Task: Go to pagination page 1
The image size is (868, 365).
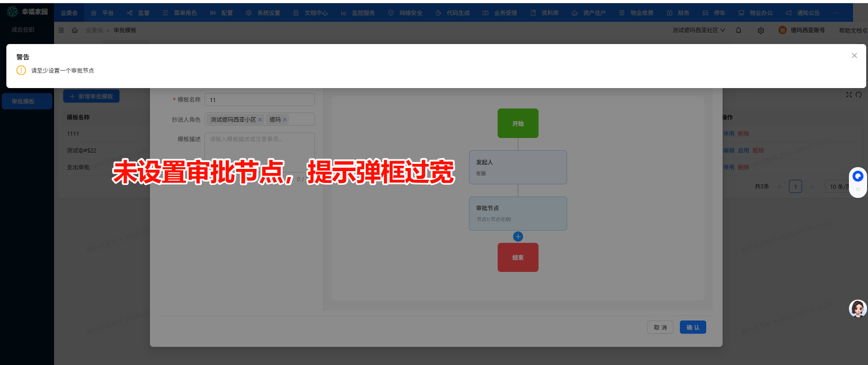Action: point(795,187)
